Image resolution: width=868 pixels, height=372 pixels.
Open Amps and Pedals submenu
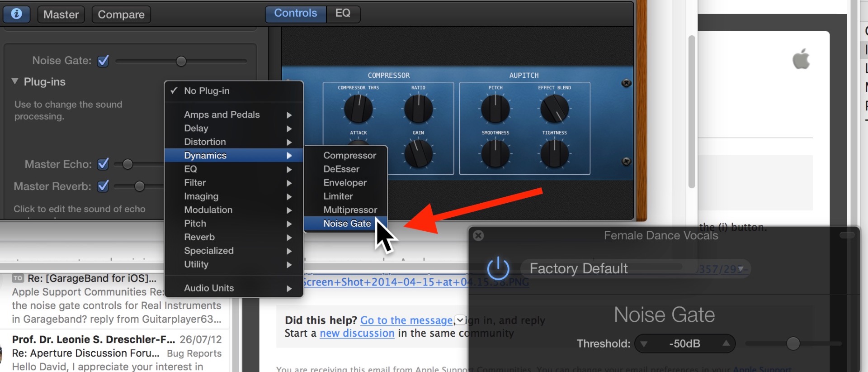[234, 114]
